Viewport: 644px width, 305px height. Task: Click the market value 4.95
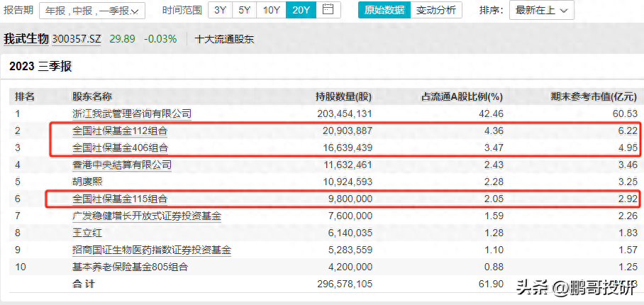click(629, 148)
